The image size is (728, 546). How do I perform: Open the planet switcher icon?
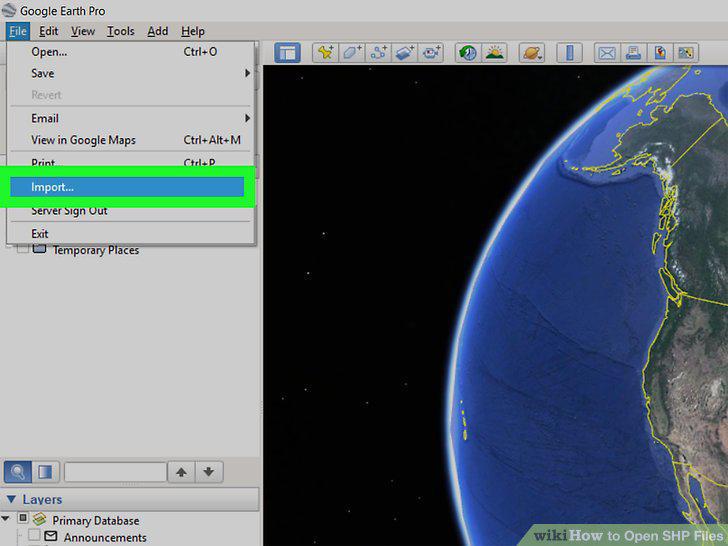532,53
